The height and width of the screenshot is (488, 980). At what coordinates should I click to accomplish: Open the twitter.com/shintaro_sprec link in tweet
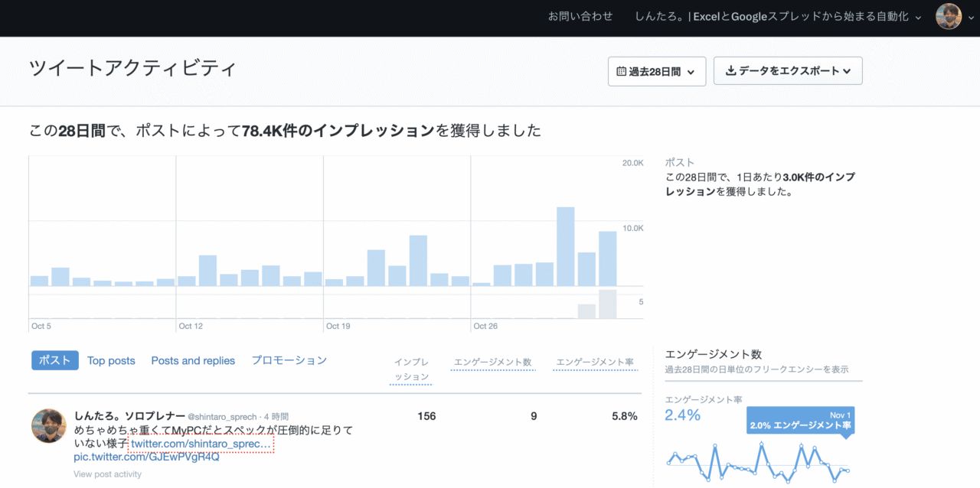coord(201,444)
